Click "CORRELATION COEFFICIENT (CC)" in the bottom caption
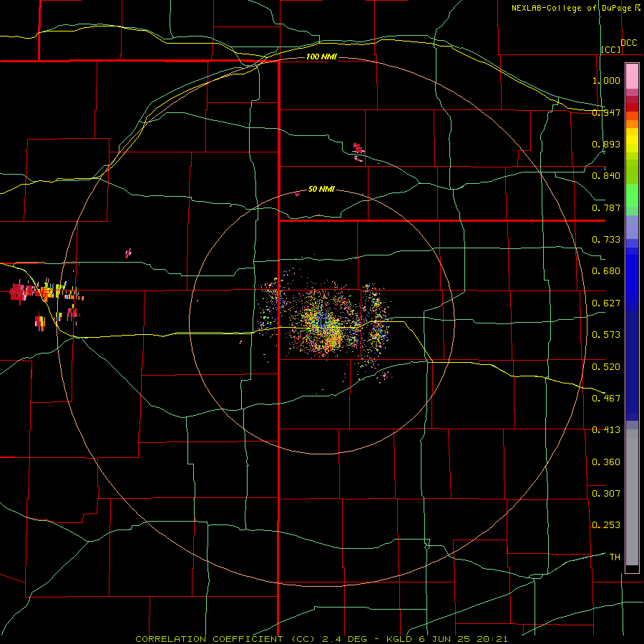The height and width of the screenshot is (644, 644). [226, 639]
